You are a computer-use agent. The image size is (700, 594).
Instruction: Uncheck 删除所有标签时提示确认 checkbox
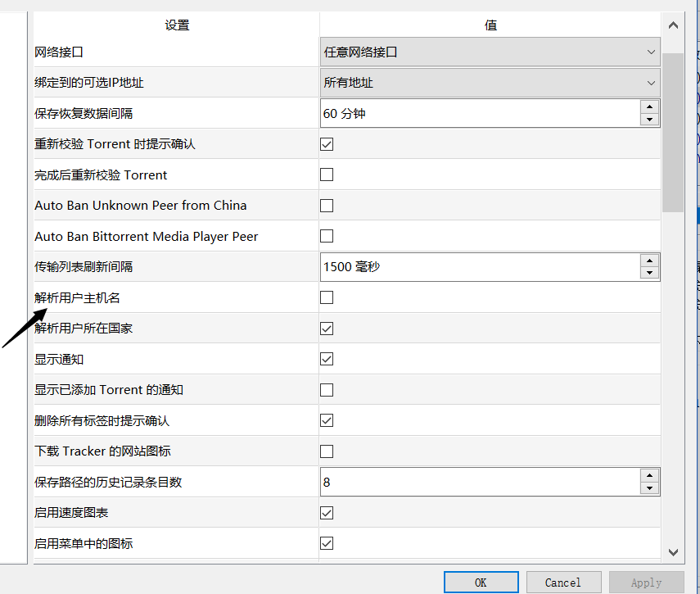click(327, 420)
